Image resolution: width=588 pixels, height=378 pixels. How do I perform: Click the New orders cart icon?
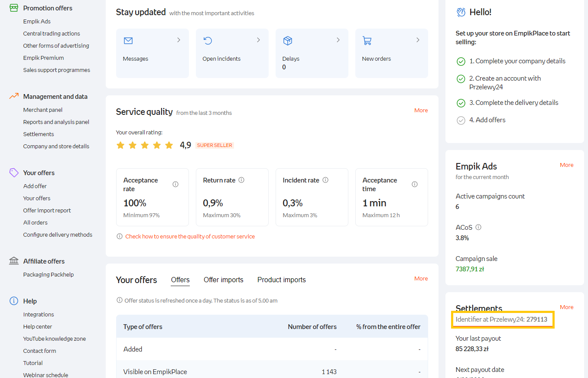tap(367, 41)
